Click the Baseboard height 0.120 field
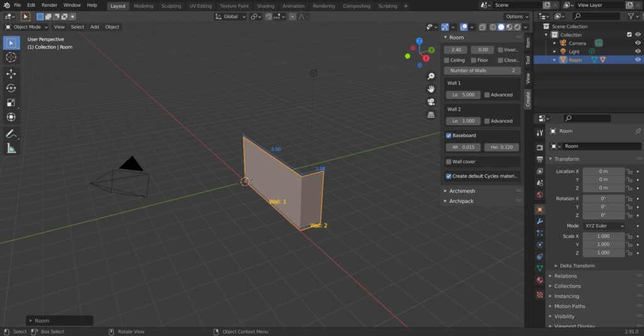Image resolution: width=644 pixels, height=336 pixels. 501,147
